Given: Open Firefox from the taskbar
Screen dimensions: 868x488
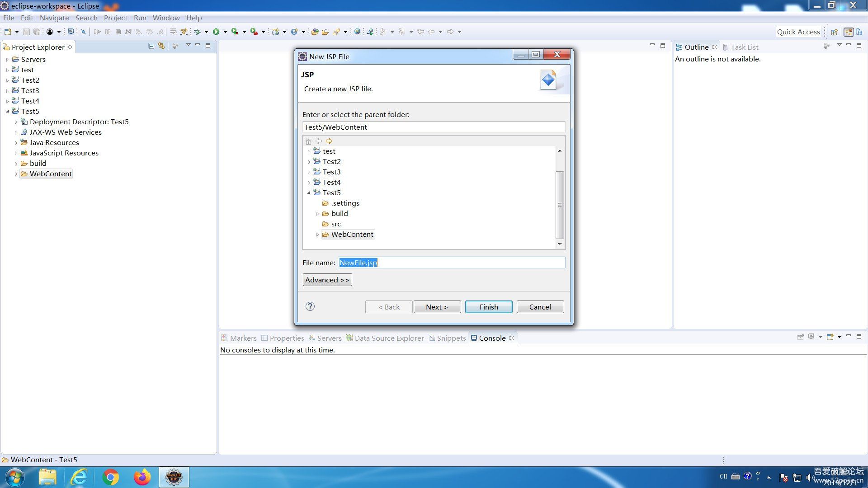Looking at the screenshot, I should (x=142, y=477).
